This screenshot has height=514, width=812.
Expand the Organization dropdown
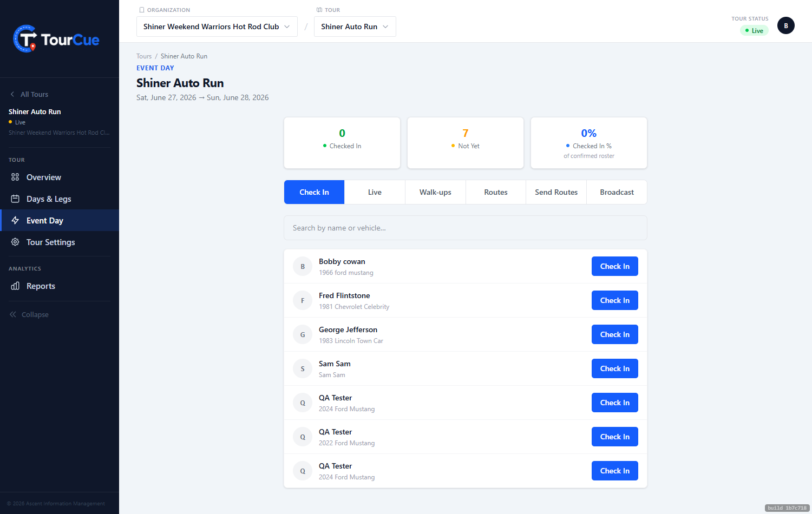click(217, 27)
